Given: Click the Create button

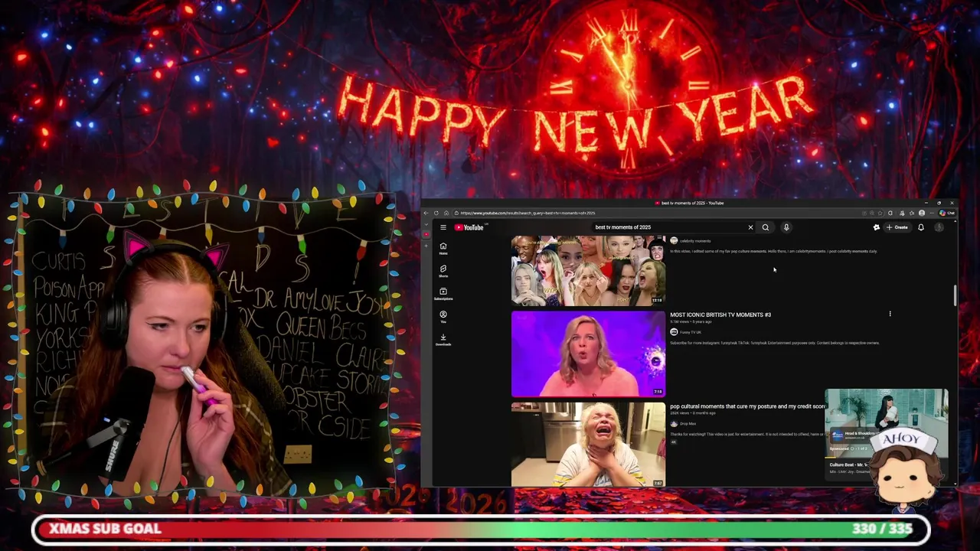Looking at the screenshot, I should pos(897,227).
